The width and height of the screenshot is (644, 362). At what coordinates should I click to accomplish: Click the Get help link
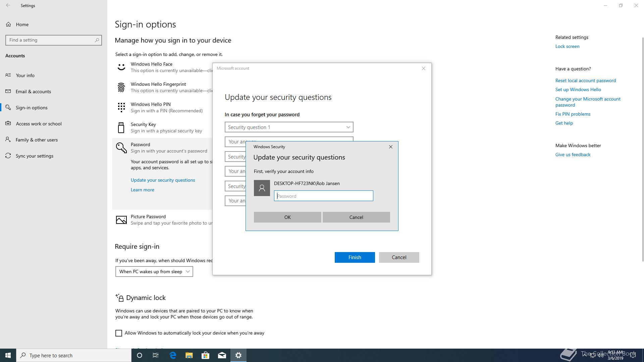[x=564, y=123]
